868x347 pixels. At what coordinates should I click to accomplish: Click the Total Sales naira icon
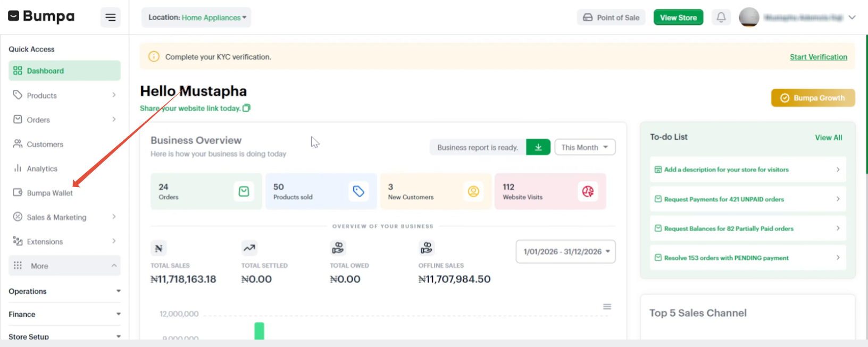pyautogui.click(x=158, y=248)
